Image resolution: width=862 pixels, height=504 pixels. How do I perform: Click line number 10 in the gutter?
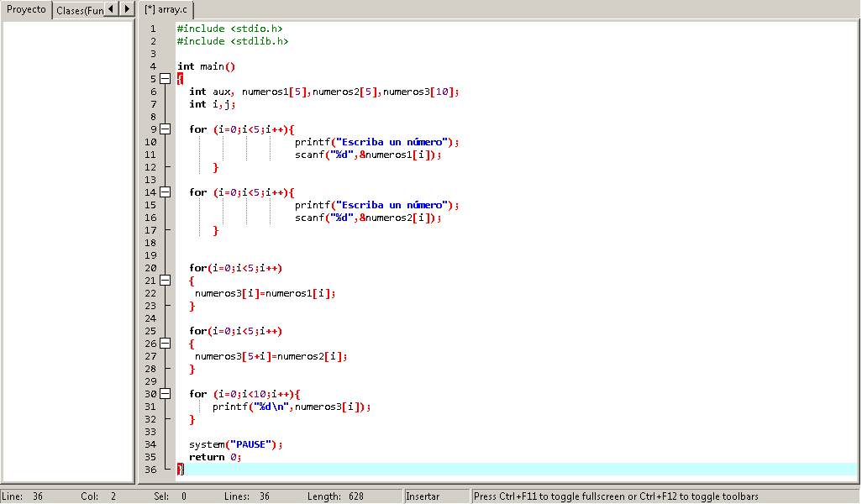pyautogui.click(x=150, y=141)
